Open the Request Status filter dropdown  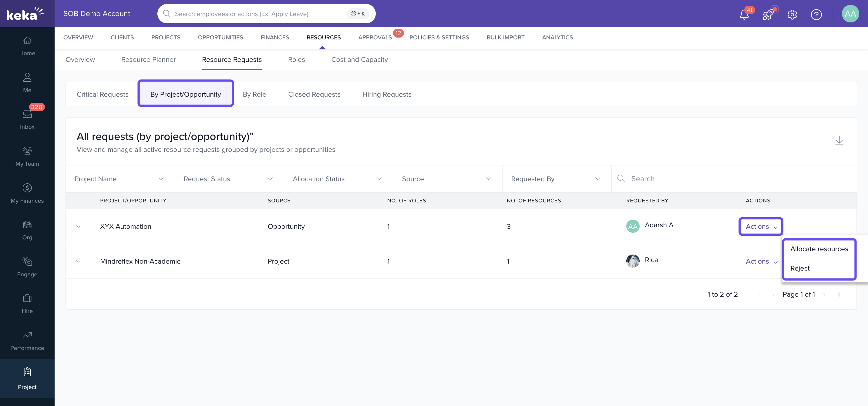tap(229, 179)
